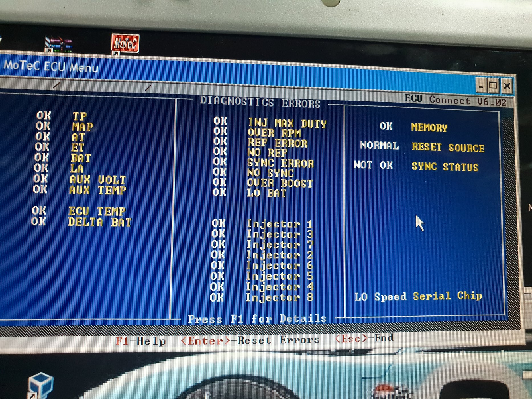Select the LA diagnostic entry
This screenshot has height=399, width=532.
tap(59, 168)
